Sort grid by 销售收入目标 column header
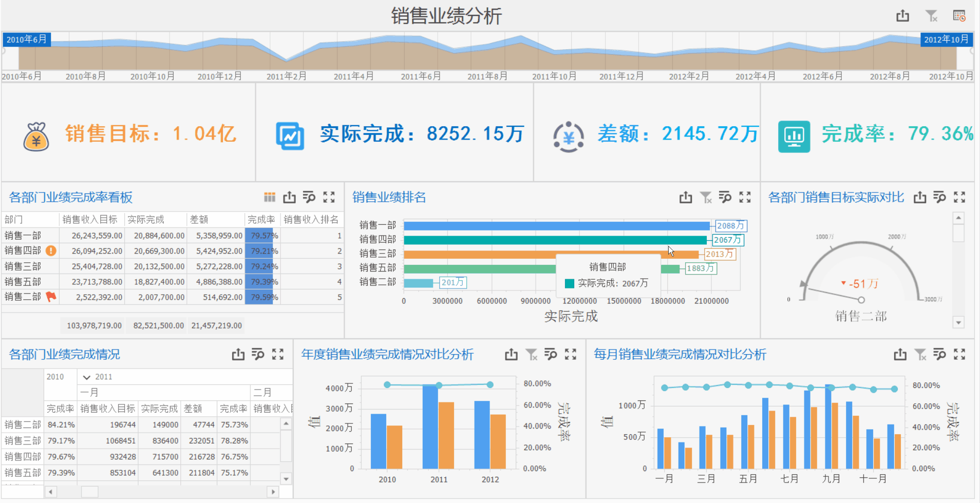The image size is (980, 503). [90, 220]
